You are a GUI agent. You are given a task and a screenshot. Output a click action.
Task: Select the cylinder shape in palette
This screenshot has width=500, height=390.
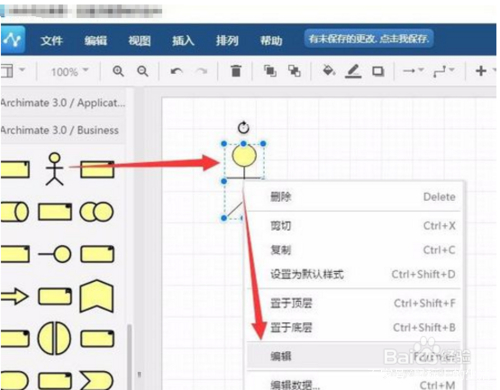tap(15, 212)
